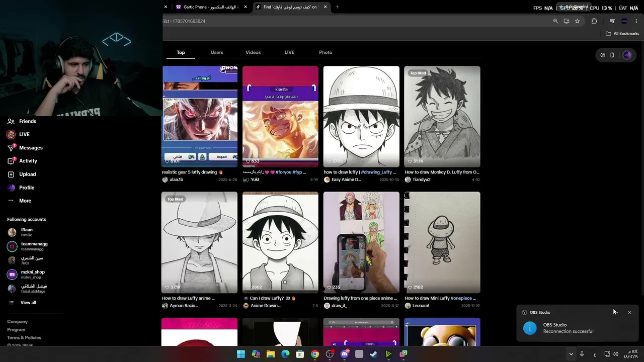Open the volume control in the tray
The height and width of the screenshot is (362, 644).
point(615,354)
